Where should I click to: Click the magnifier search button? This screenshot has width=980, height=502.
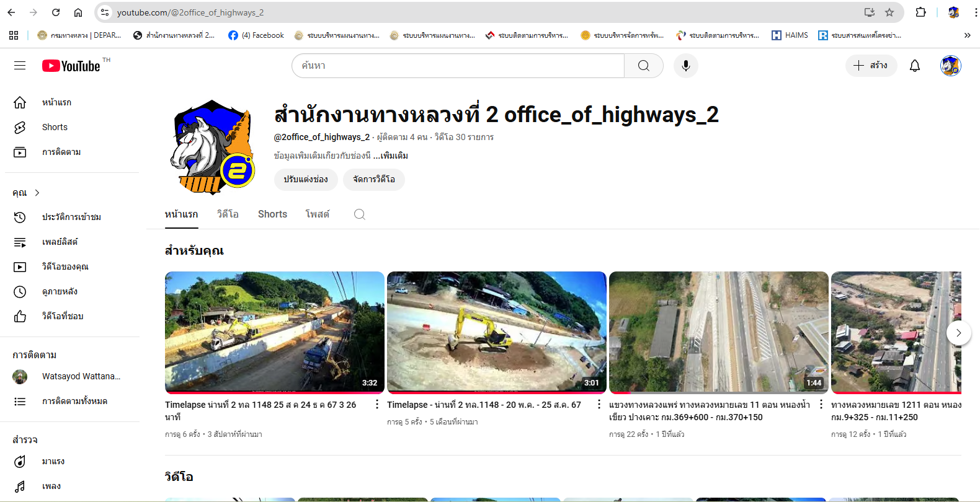643,66
